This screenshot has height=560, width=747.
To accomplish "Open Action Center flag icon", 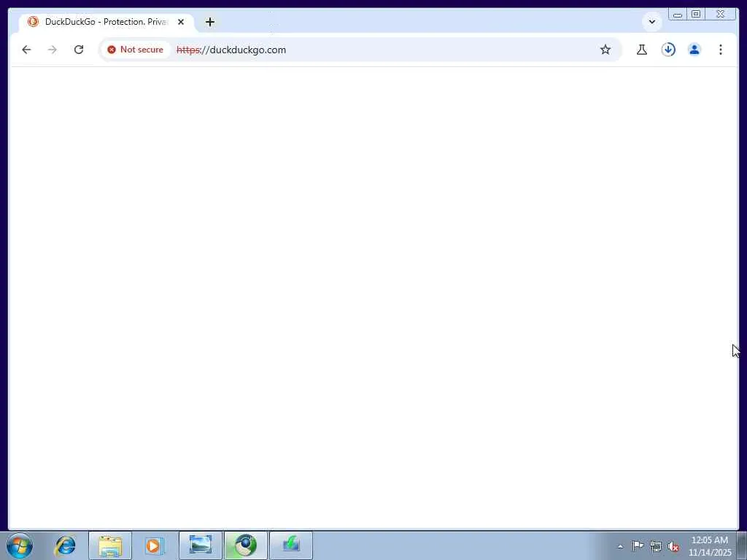I will [x=638, y=545].
